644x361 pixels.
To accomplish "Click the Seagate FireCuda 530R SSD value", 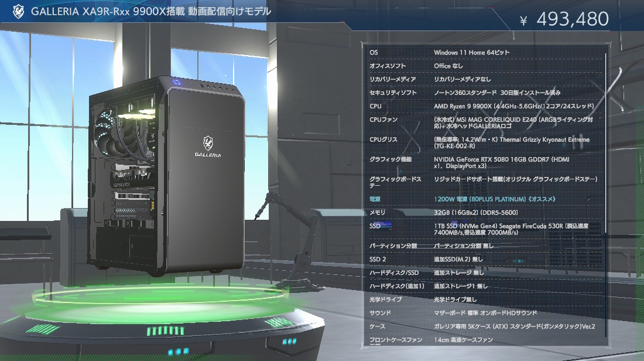I will [x=511, y=229].
